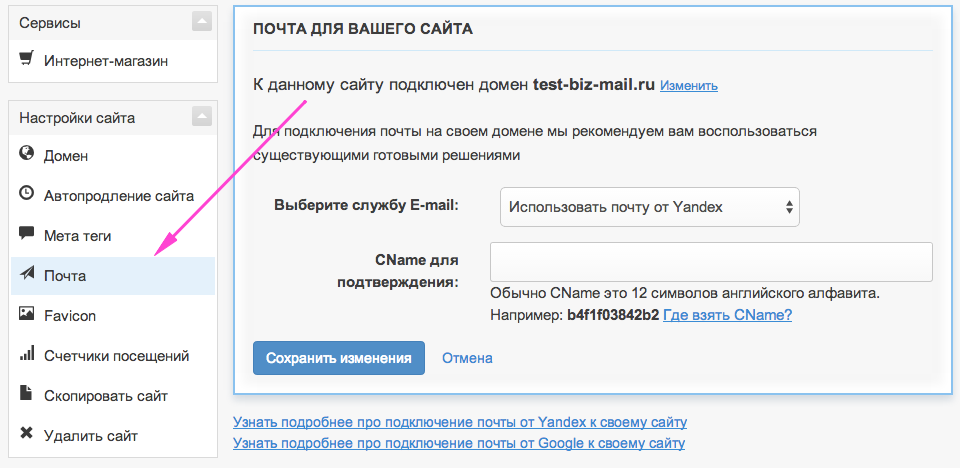Click Изменить link next to domain name
Viewport: 960px width, 468px height.
point(688,86)
